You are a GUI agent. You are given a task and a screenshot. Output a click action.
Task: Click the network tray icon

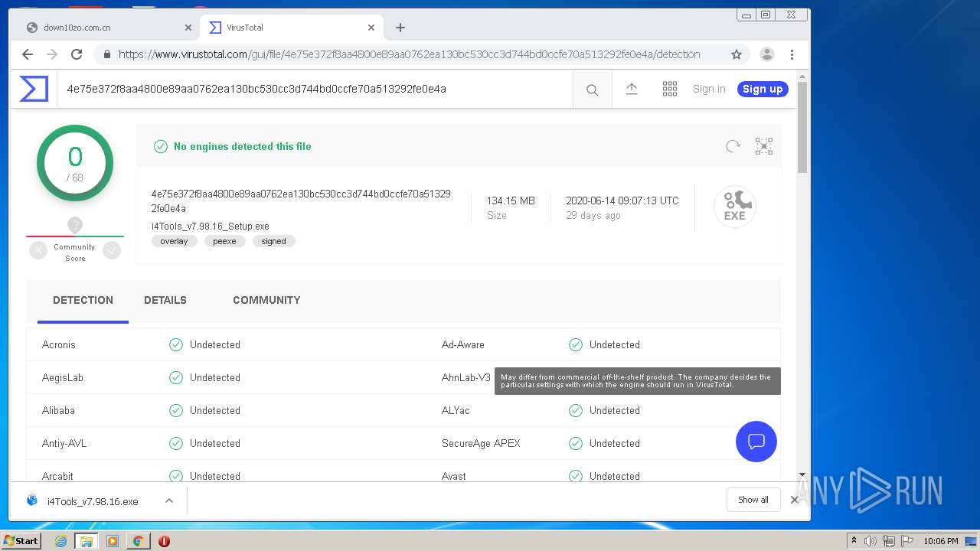pyautogui.click(x=889, y=541)
